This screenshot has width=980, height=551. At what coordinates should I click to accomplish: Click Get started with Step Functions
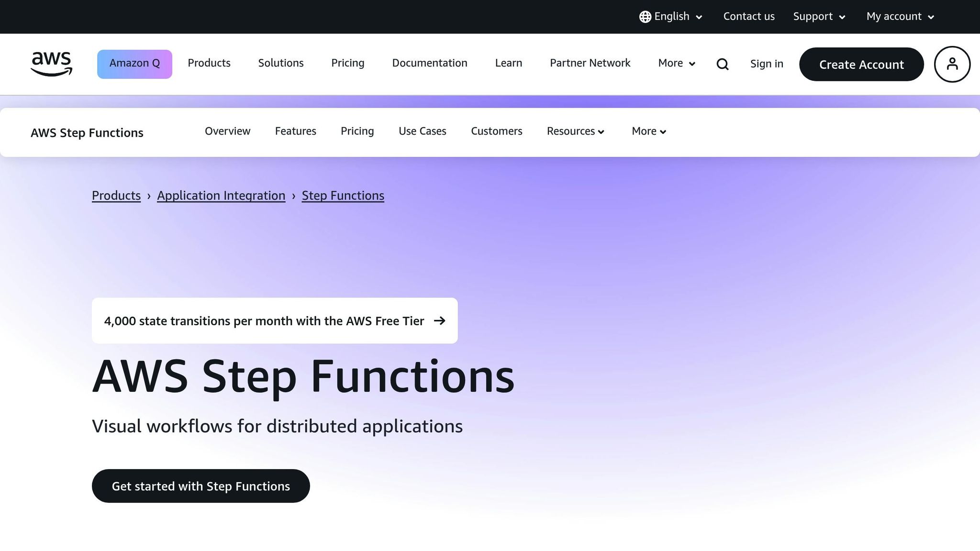point(201,486)
